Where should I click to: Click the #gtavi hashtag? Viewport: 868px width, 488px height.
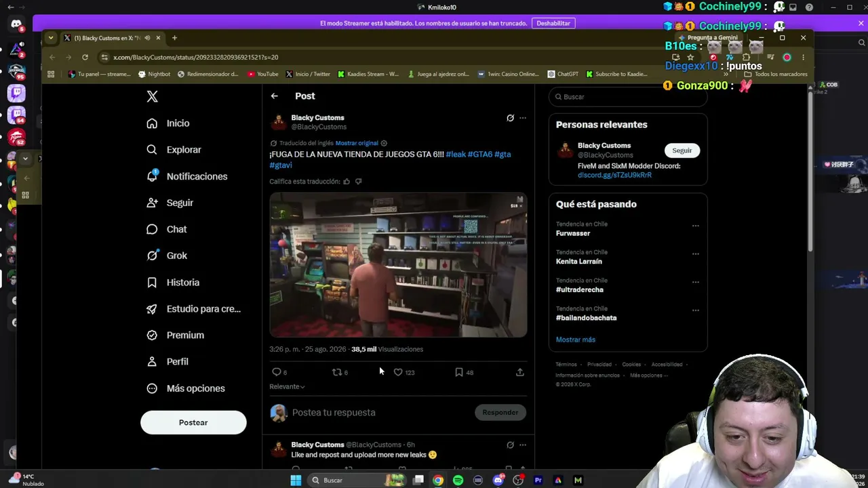(x=281, y=165)
